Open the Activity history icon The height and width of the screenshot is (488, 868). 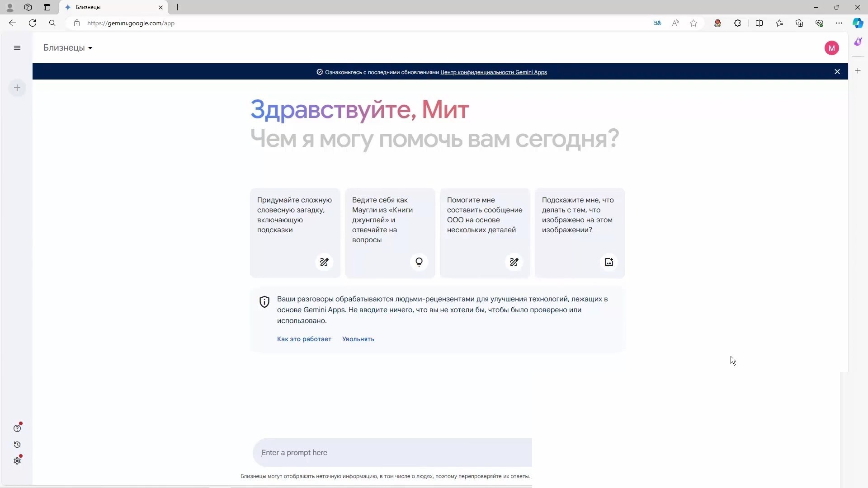click(x=17, y=445)
